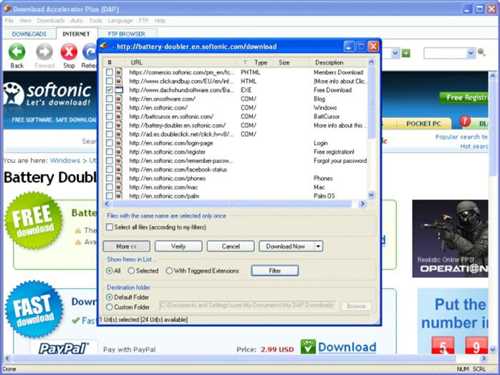The height and width of the screenshot is (375, 500).
Task: Switch to the FTP BROWSER tab
Action: click(127, 34)
